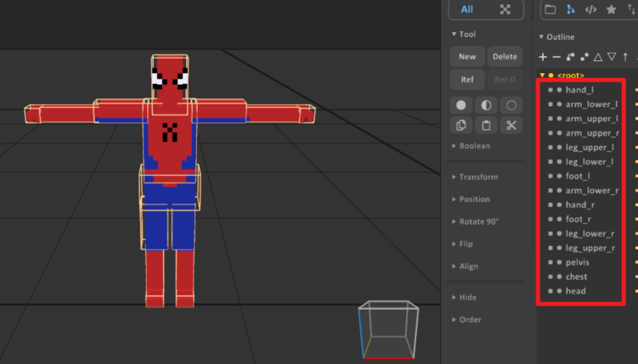Select the leg_lower_l object name
Viewport: 638px width, 364px height.
coord(590,162)
